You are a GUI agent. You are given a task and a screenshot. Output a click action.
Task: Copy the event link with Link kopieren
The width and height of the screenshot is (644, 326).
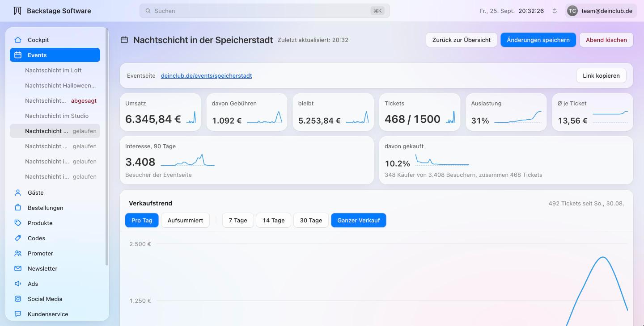click(601, 75)
